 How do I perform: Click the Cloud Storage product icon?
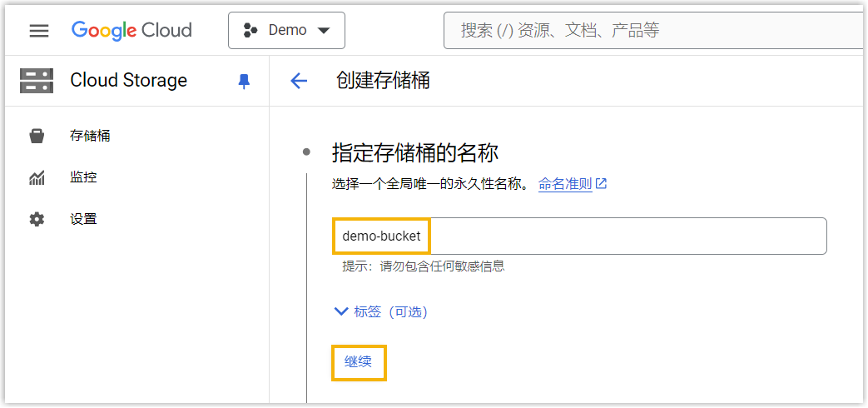[37, 81]
